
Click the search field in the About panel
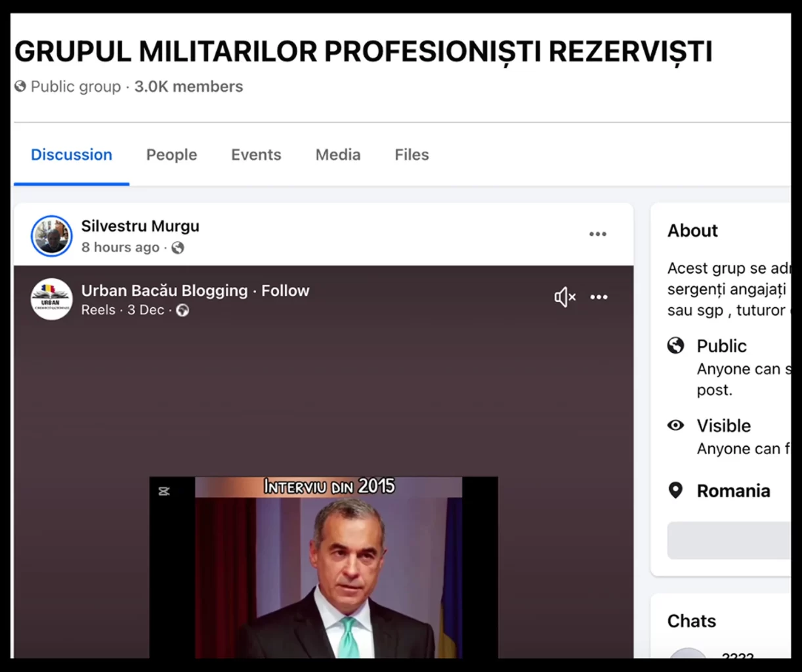728,540
